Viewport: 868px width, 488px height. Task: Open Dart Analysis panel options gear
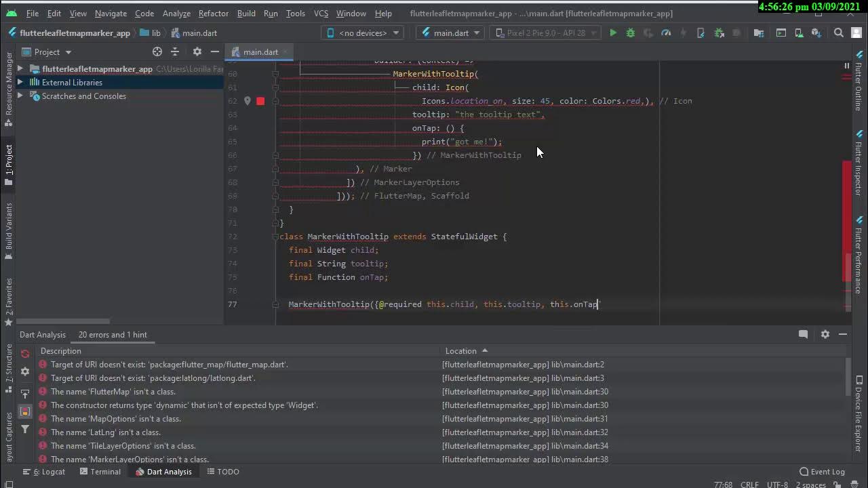coord(825,334)
